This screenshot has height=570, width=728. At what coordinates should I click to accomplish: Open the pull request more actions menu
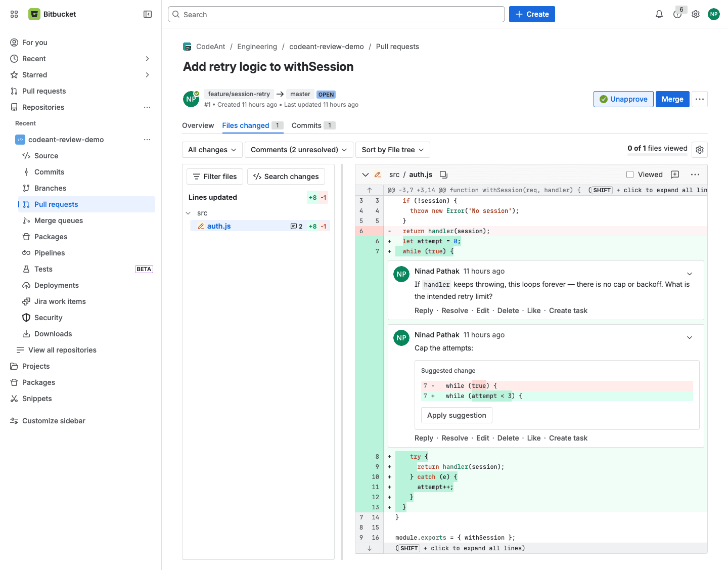[x=700, y=99]
